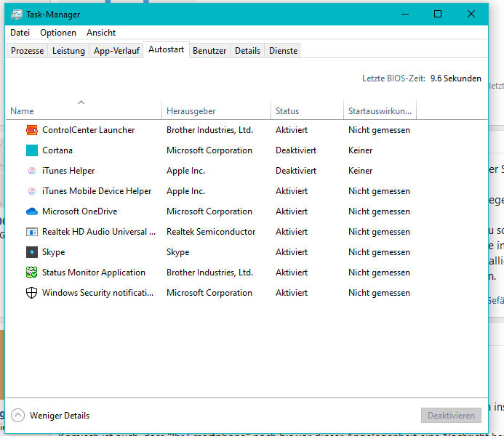Image resolution: width=504 pixels, height=436 pixels.
Task: Sort by the Status column header
Action: (308, 110)
